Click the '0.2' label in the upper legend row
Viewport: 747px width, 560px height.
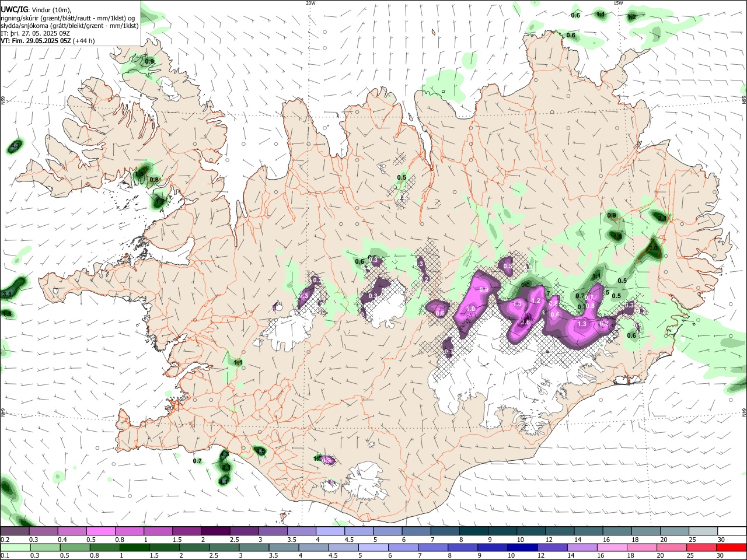5,540
